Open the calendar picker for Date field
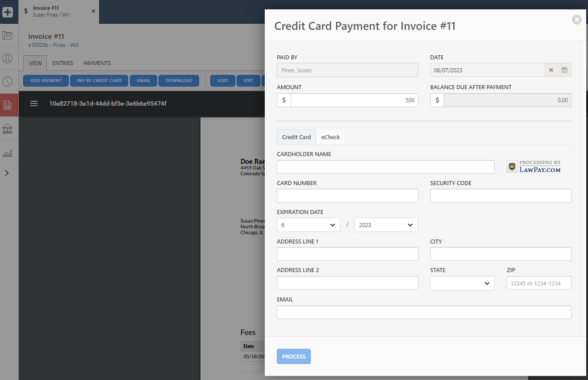Image resolution: width=588 pixels, height=380 pixels. [564, 70]
